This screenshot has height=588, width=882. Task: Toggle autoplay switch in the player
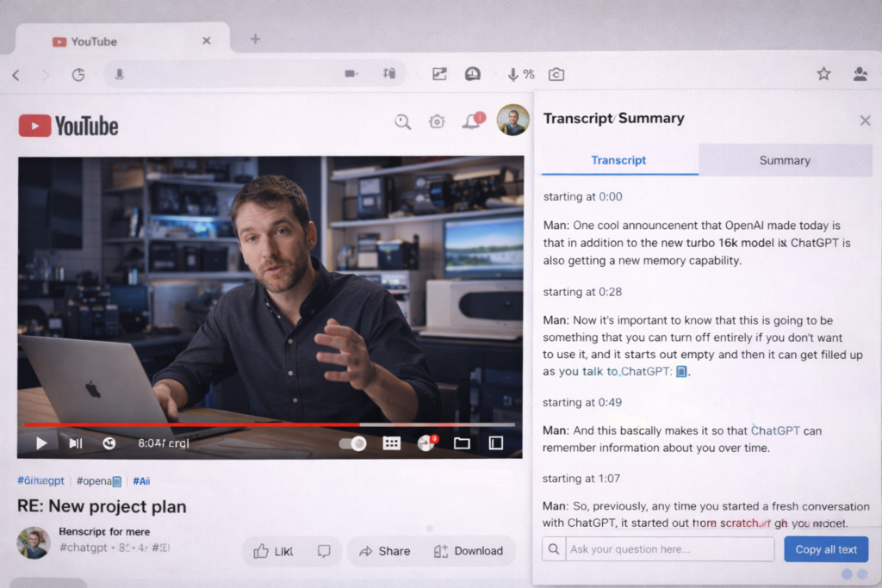tap(352, 443)
